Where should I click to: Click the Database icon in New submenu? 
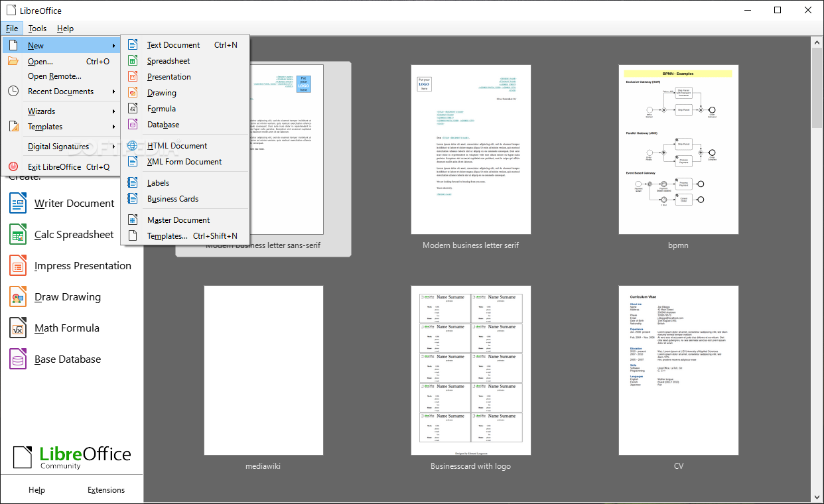pyautogui.click(x=133, y=125)
